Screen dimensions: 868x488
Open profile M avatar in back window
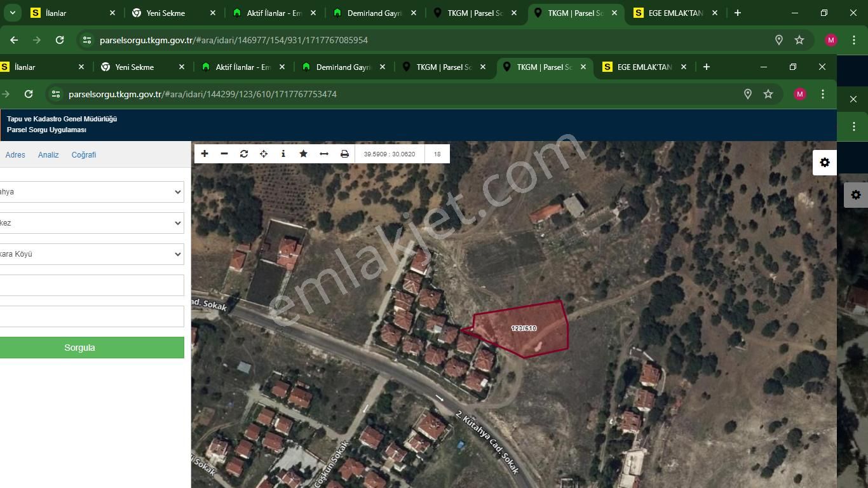[831, 40]
